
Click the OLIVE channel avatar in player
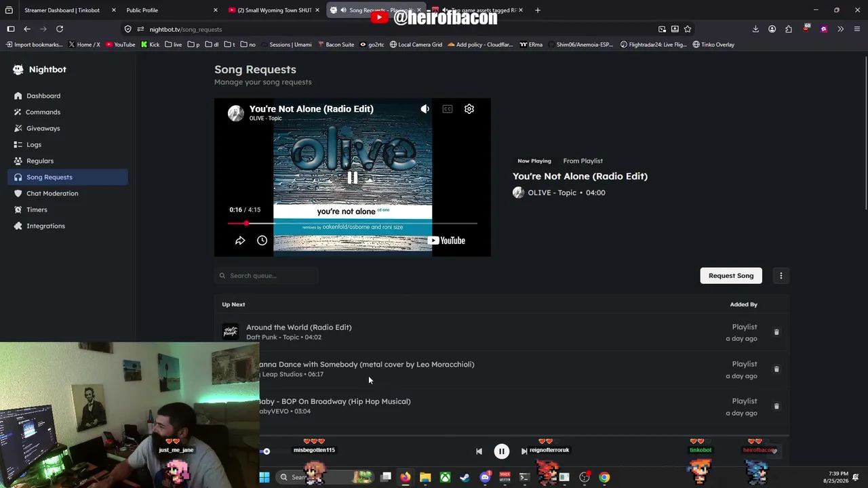click(x=236, y=113)
